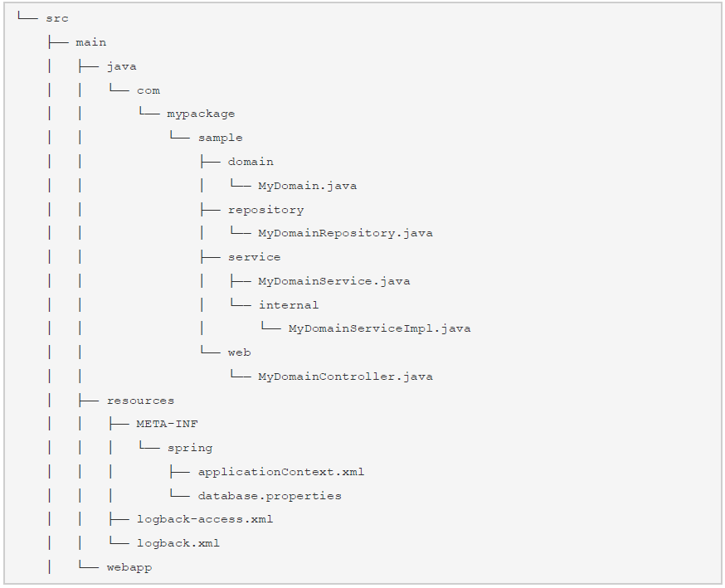This screenshot has width=725, height=588.
Task: Open database.properties file
Action: (x=270, y=496)
